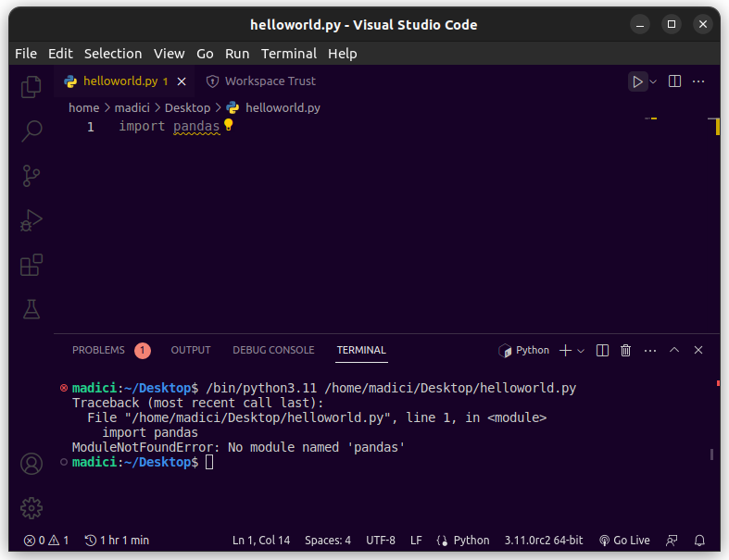Click the problems count badge 1
Image resolution: width=729 pixels, height=560 pixels.
(143, 350)
